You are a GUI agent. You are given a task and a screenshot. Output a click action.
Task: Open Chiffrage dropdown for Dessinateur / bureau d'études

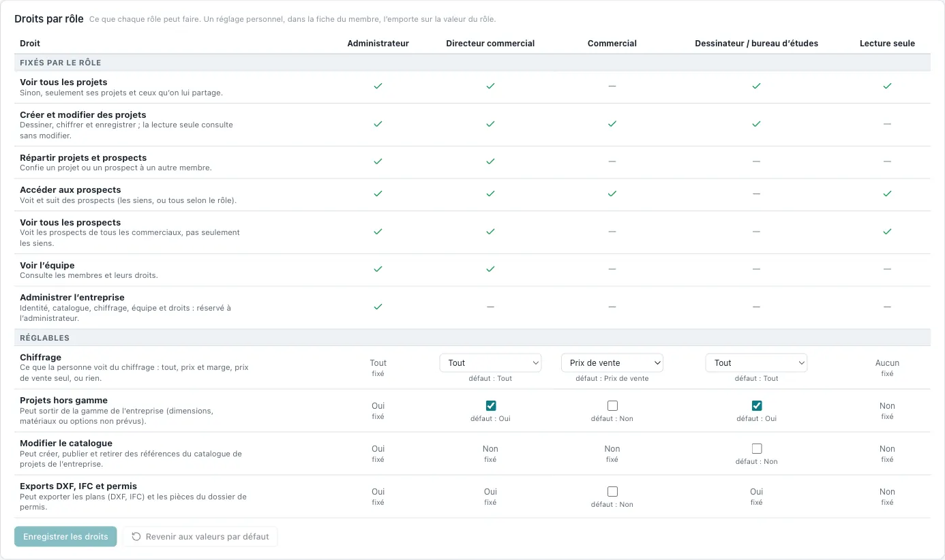(x=756, y=363)
